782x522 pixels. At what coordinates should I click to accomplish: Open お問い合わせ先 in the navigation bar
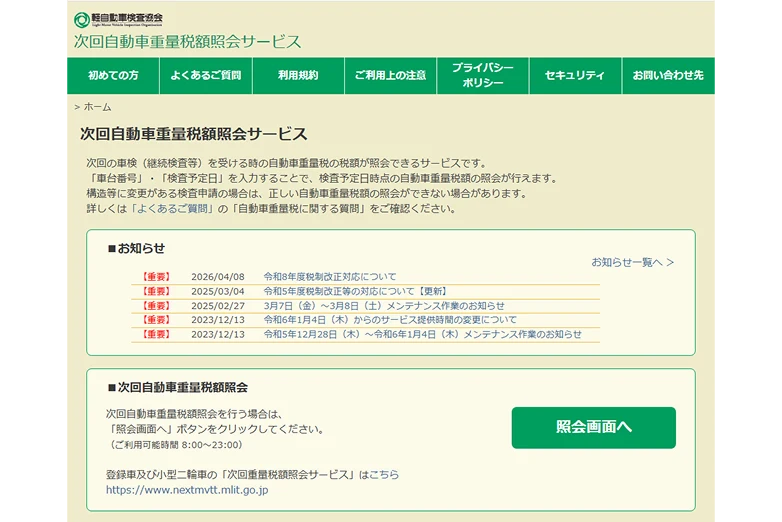point(668,75)
